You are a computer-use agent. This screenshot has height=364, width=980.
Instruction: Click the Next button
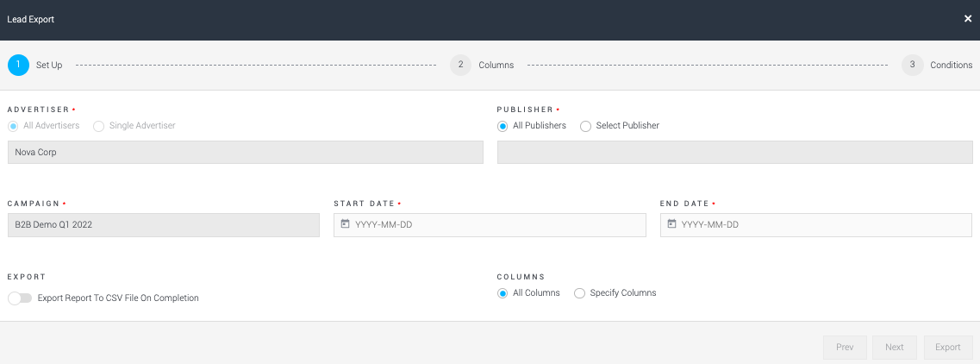coord(895,347)
